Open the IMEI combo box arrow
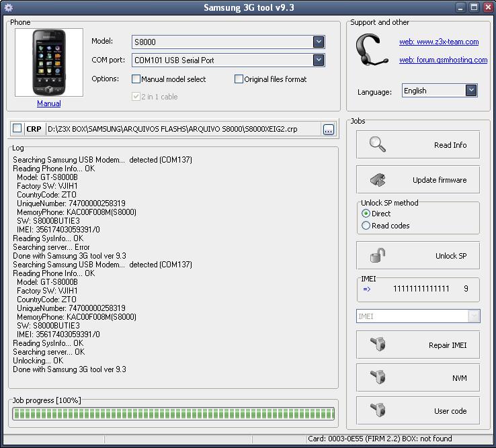 tap(474, 316)
